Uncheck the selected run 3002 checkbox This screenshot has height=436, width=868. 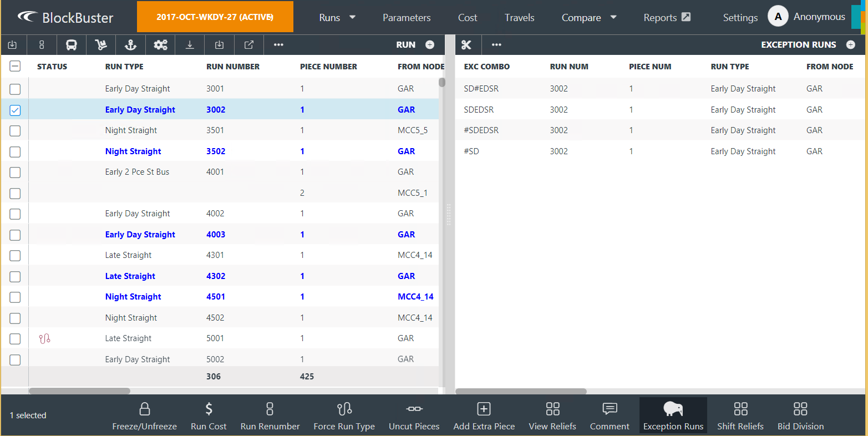15,110
